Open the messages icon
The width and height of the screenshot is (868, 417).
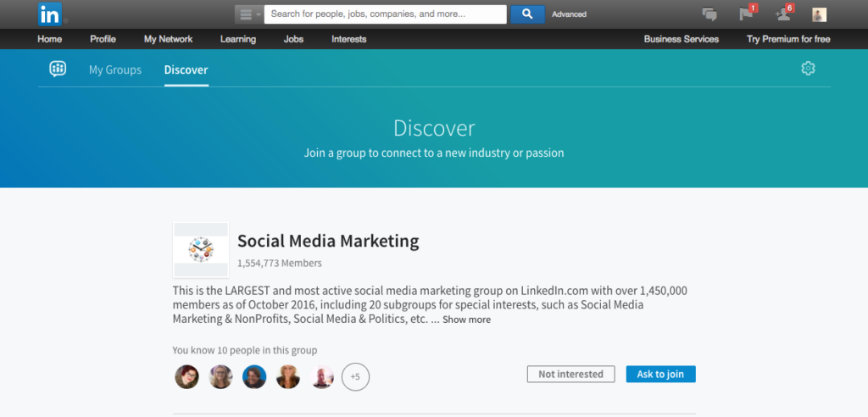709,14
